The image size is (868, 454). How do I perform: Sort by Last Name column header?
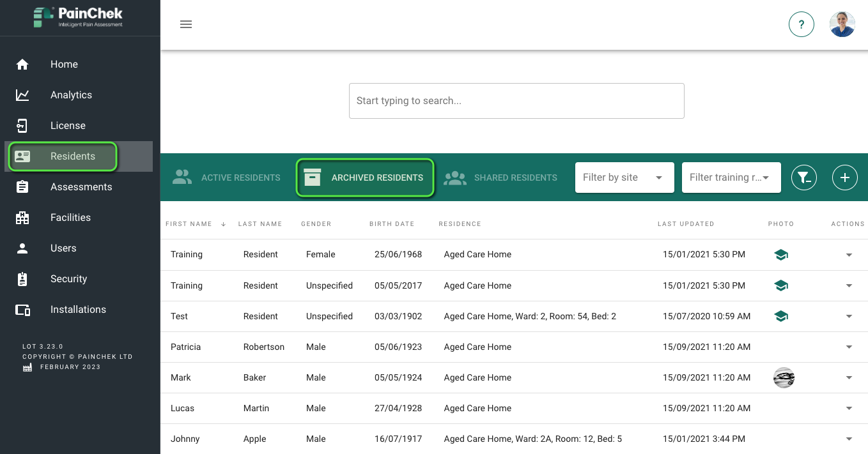click(x=260, y=224)
